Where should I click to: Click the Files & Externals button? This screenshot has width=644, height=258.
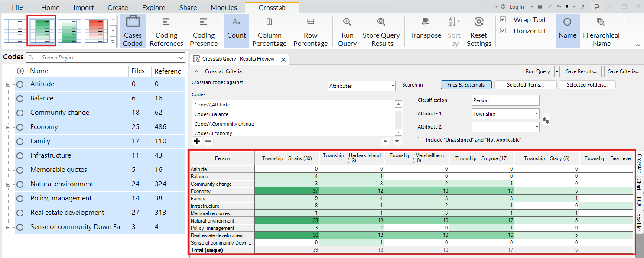466,85
